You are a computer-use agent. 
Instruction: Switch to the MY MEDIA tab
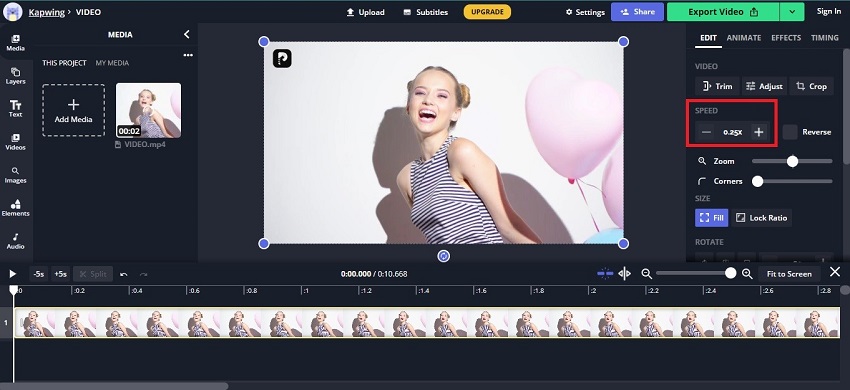(x=112, y=63)
